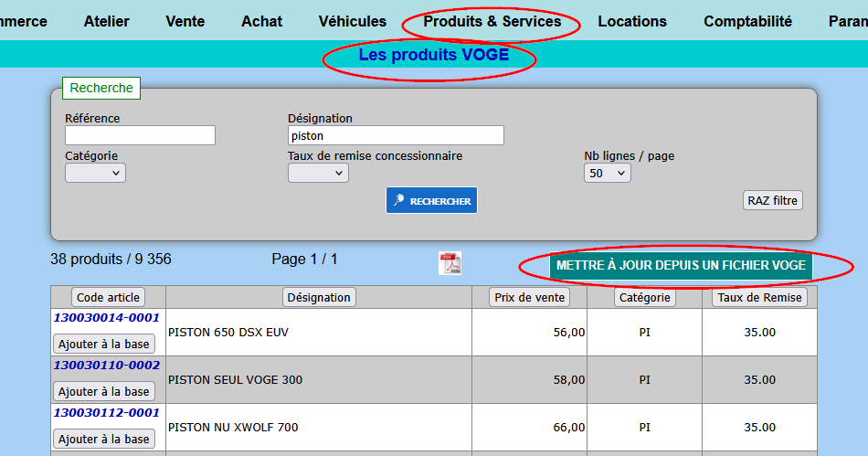Open the Comptabilité menu

click(x=747, y=21)
